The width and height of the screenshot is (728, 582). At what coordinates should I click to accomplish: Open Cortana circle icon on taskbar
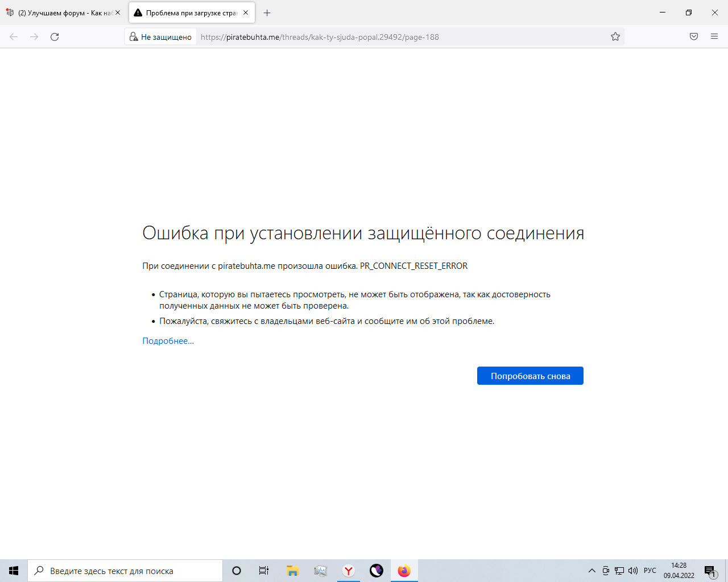237,571
